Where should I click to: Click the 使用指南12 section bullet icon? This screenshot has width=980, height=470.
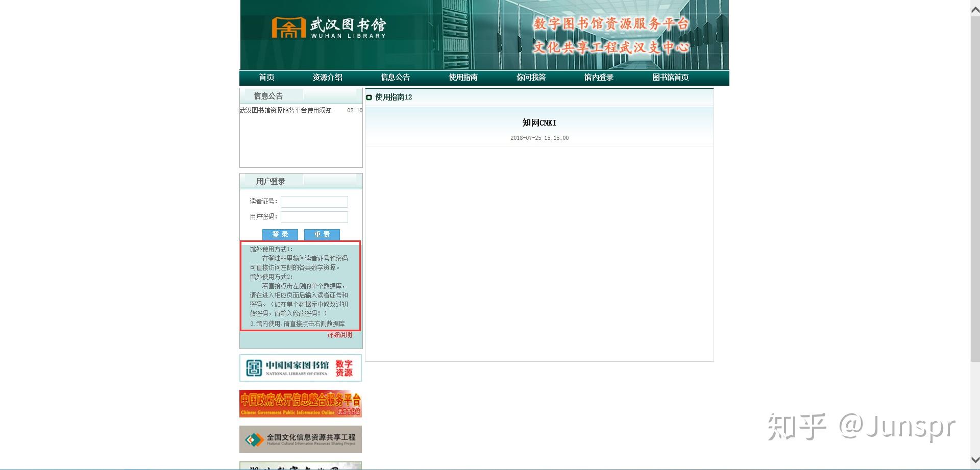click(369, 97)
